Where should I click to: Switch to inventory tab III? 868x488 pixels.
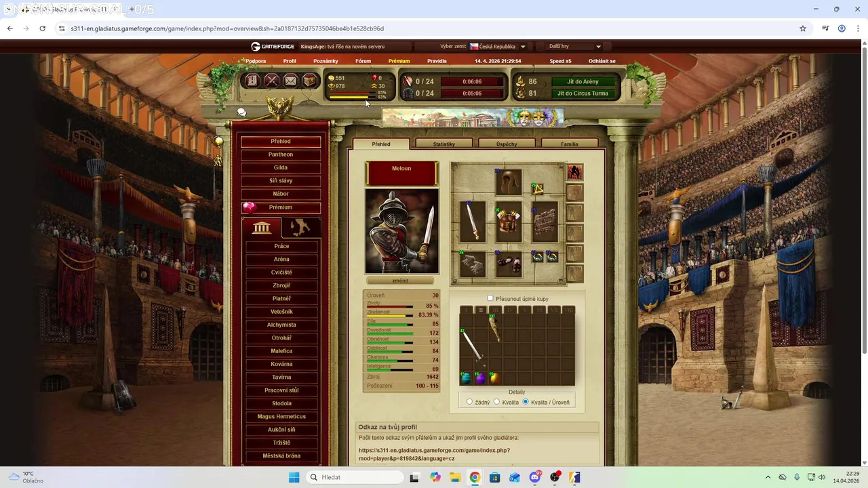495,310
